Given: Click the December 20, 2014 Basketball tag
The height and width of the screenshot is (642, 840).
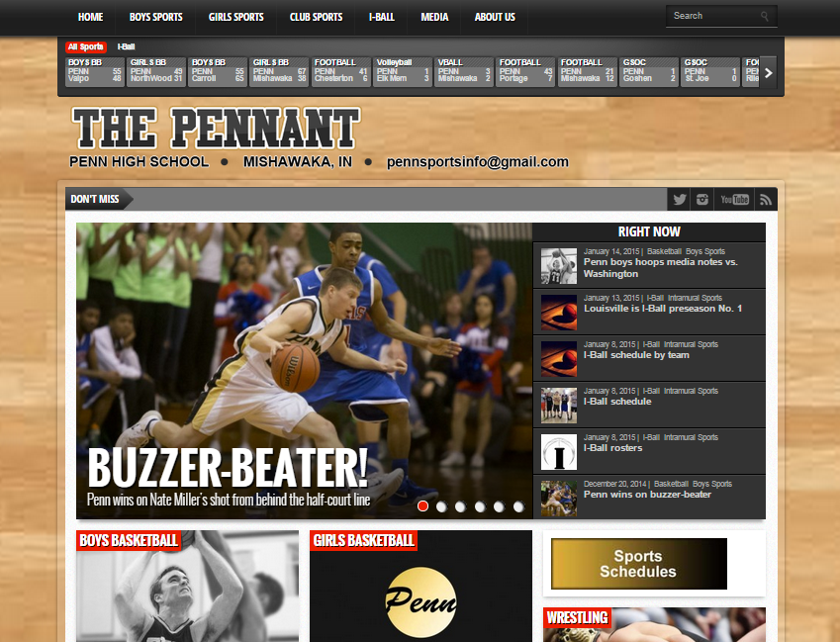Looking at the screenshot, I should pyautogui.click(x=671, y=484).
